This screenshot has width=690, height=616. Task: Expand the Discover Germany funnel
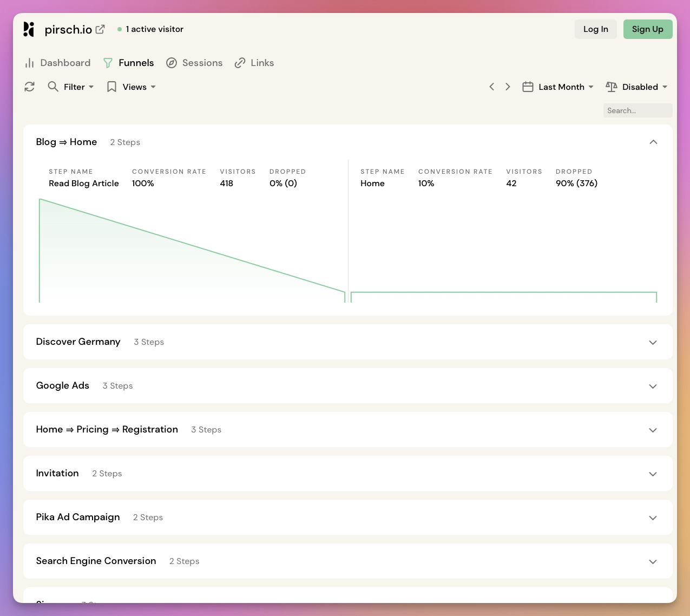653,342
